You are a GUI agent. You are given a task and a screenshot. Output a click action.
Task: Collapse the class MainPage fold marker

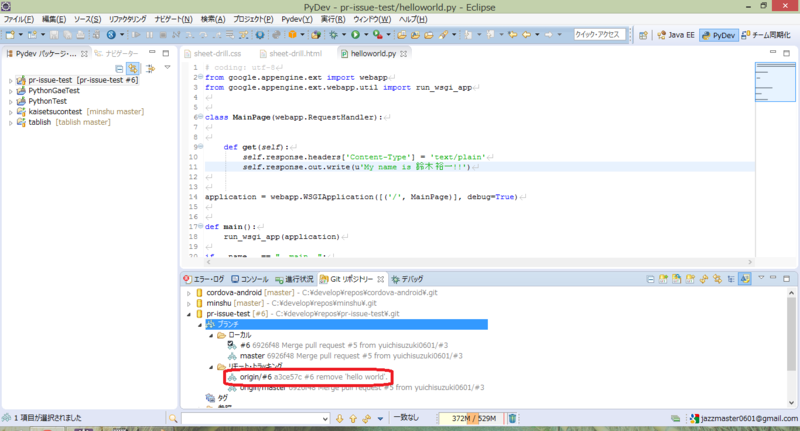[200, 117]
